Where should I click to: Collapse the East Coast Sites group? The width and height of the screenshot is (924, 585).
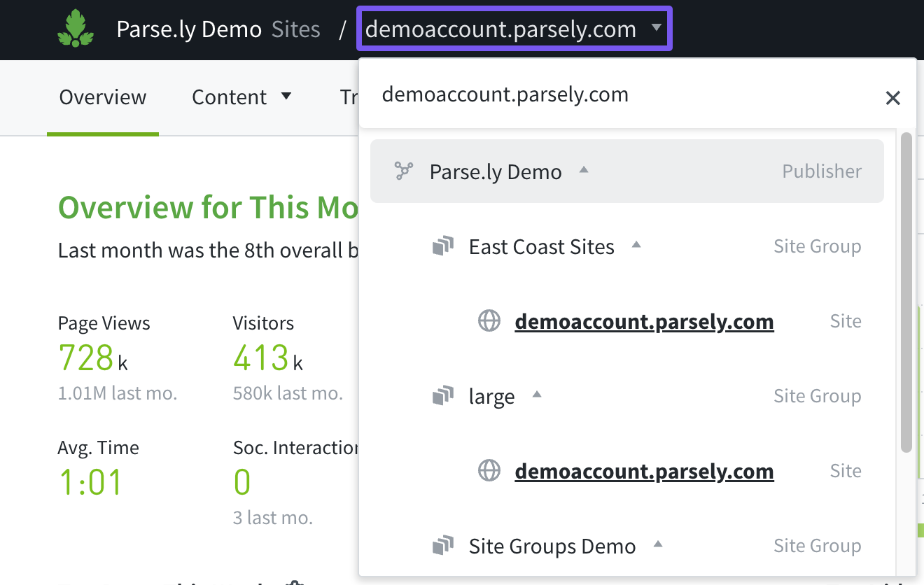point(636,245)
